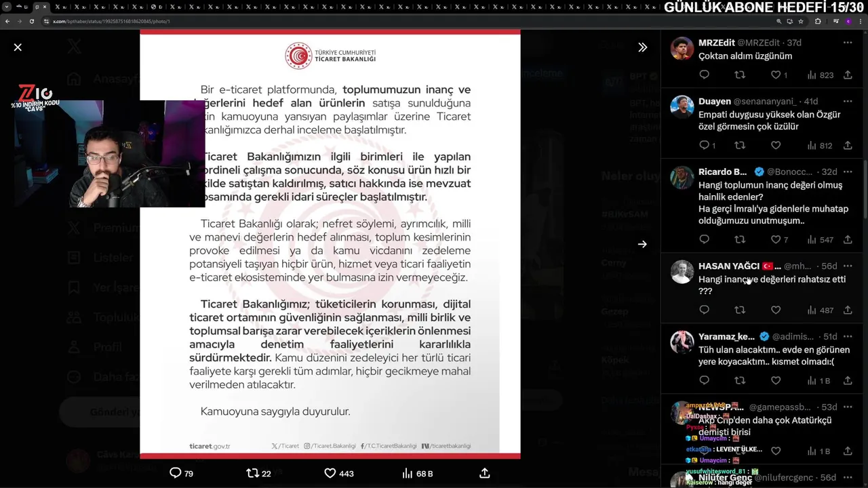Click the Ticaret Bakanlığı statement image
The height and width of the screenshot is (488, 868).
click(330, 244)
